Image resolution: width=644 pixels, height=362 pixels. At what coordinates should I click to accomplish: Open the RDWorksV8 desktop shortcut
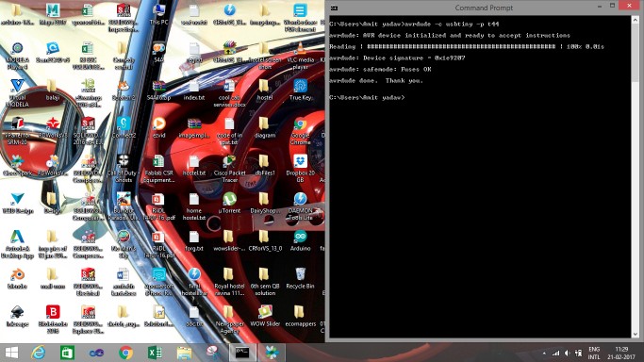point(53,127)
